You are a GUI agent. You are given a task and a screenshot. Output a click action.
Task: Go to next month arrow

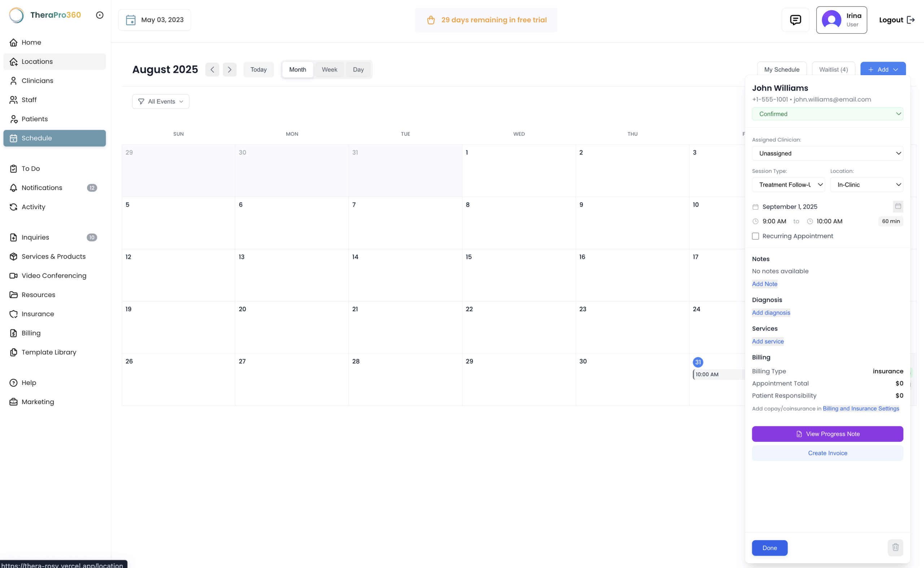click(230, 69)
